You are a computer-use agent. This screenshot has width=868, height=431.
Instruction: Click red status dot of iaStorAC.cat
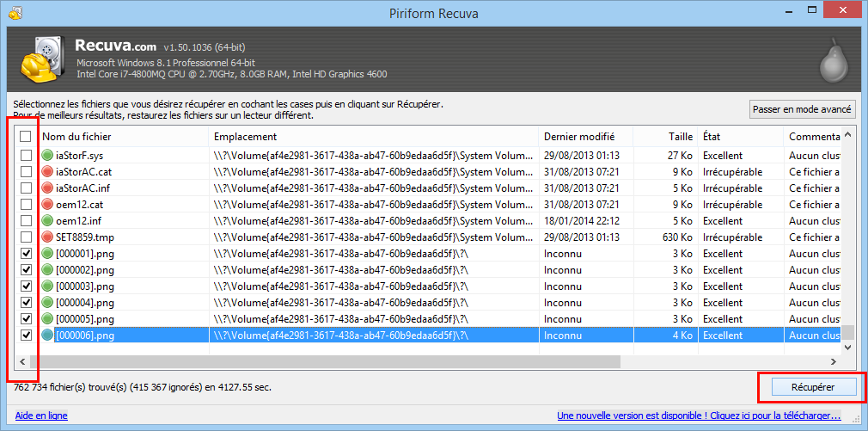pos(47,172)
